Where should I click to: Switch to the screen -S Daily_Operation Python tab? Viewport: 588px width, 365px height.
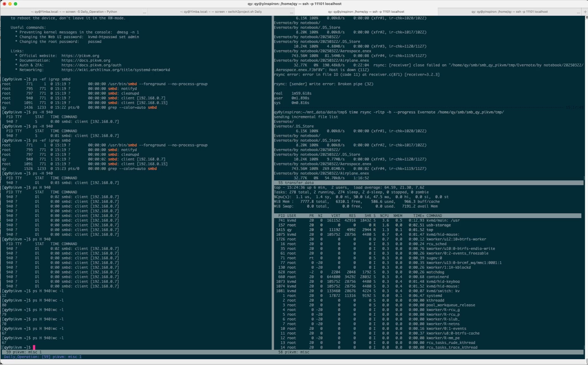coord(74,12)
